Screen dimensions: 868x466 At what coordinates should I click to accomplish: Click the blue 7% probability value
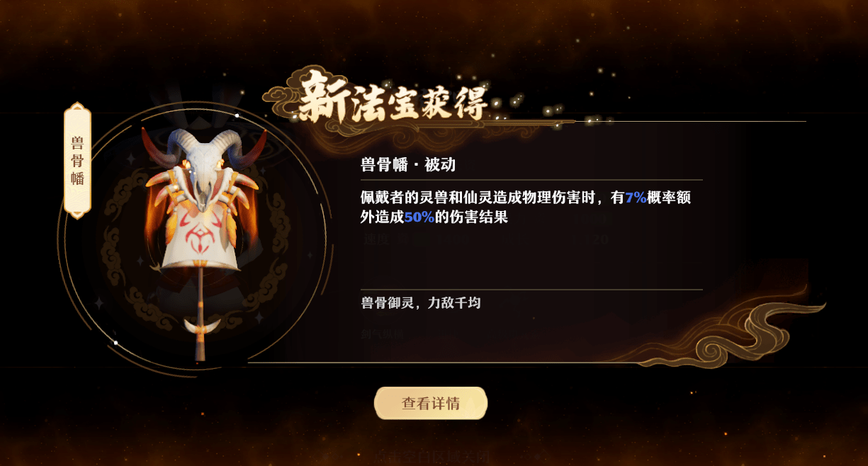[x=636, y=199]
